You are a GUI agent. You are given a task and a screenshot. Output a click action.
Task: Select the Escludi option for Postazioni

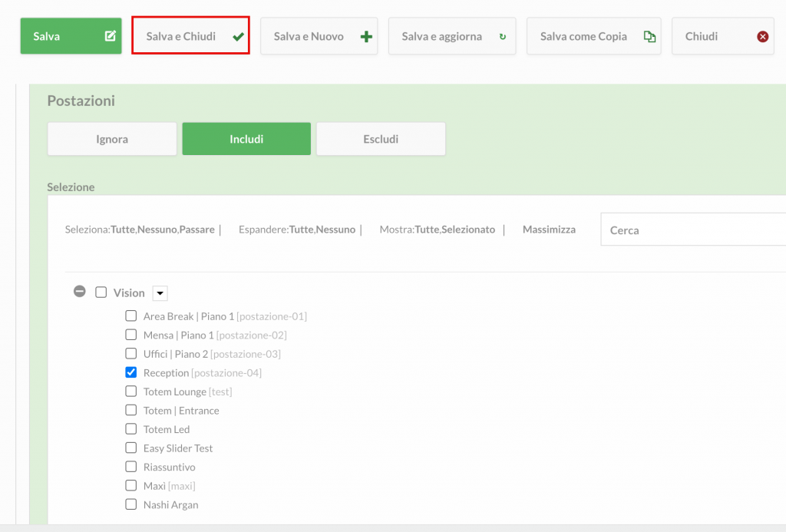tap(381, 139)
